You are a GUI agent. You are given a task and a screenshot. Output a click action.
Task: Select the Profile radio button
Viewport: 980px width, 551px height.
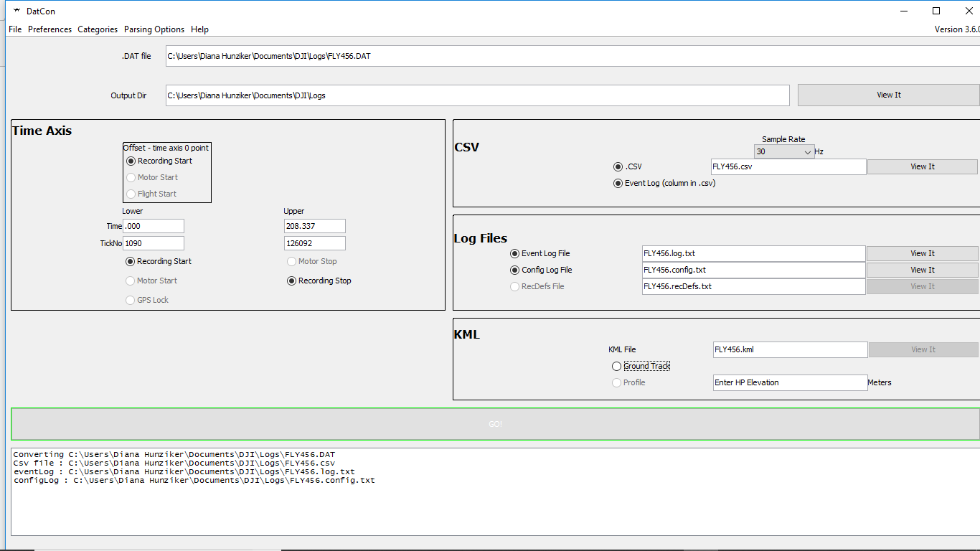(x=617, y=382)
